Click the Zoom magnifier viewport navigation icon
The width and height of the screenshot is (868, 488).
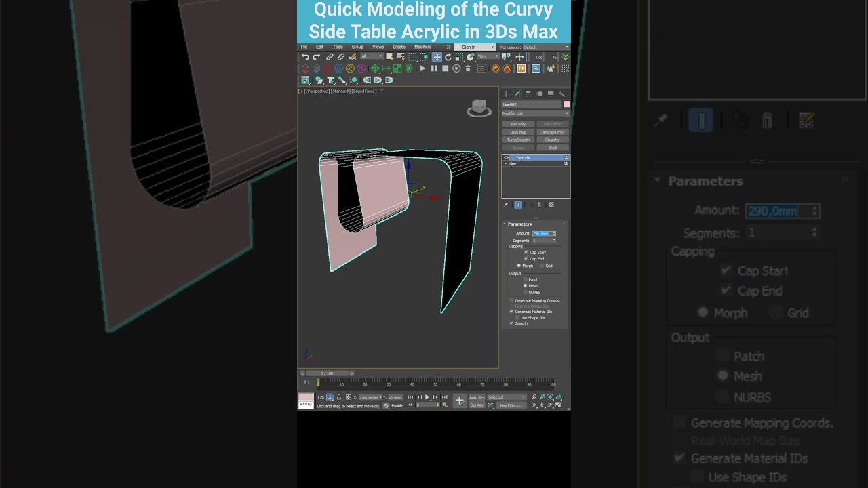[x=534, y=397]
